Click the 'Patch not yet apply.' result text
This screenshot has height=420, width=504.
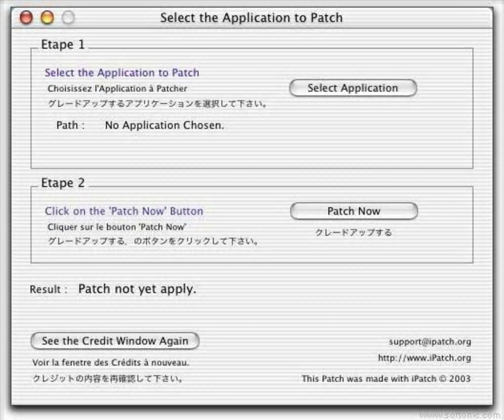click(137, 289)
